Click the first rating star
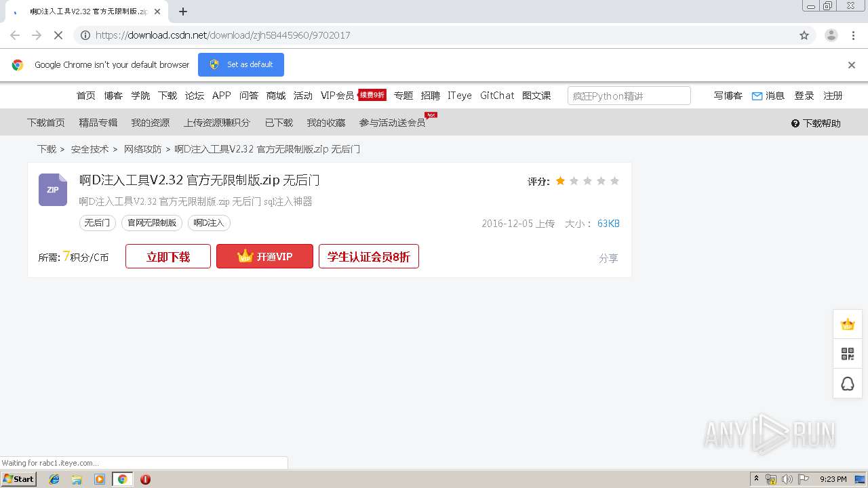868x488 pixels. (560, 181)
